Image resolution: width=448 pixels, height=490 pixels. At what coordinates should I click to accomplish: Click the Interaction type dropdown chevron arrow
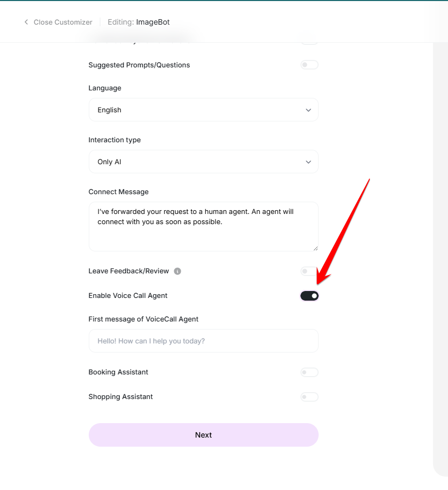click(x=308, y=162)
